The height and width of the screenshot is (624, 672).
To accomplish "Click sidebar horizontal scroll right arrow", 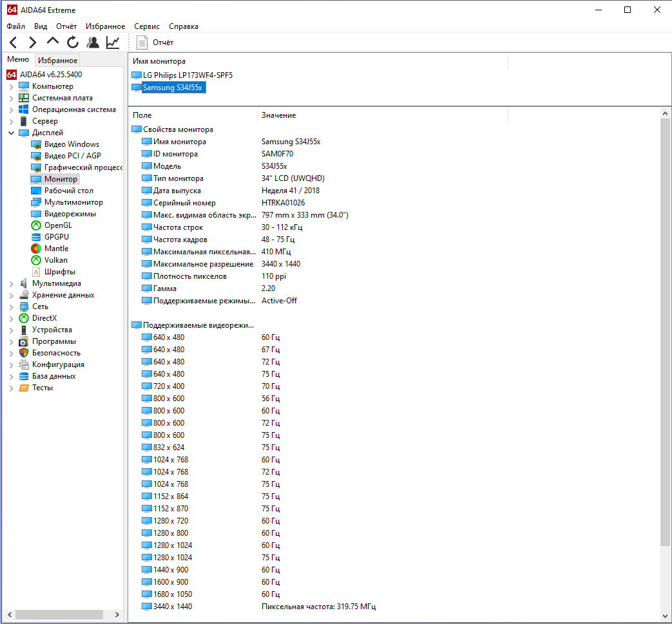I will [x=117, y=614].
